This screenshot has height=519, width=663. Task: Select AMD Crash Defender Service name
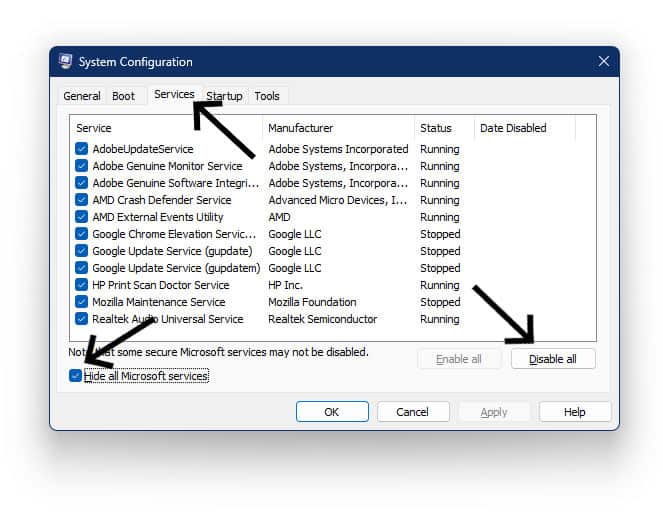(x=162, y=200)
